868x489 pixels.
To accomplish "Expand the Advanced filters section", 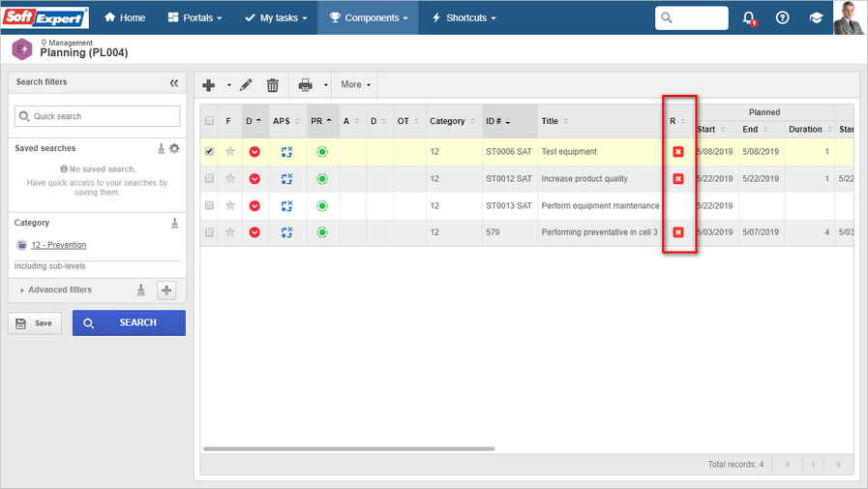I will point(55,290).
